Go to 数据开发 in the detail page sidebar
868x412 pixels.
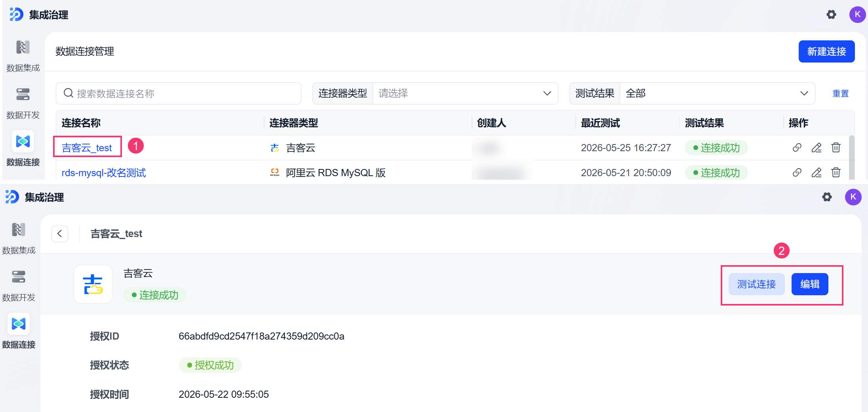(19, 286)
